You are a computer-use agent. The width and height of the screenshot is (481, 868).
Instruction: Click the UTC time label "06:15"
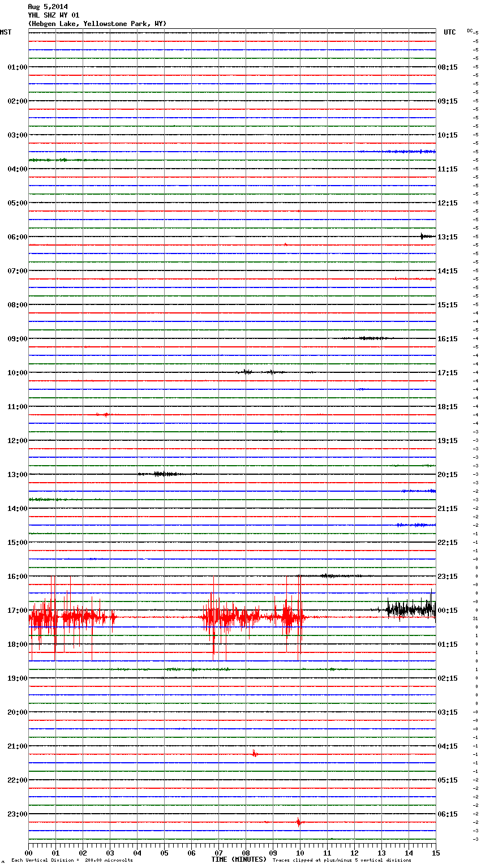[448, 814]
